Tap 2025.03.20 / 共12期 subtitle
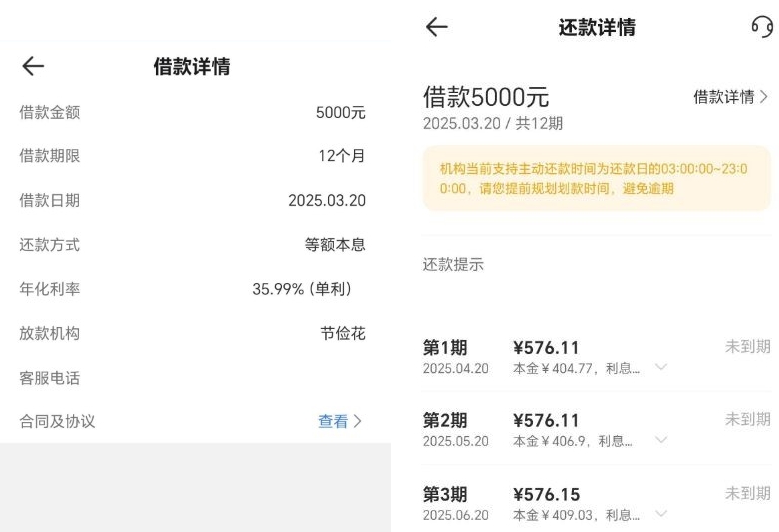 click(x=493, y=123)
